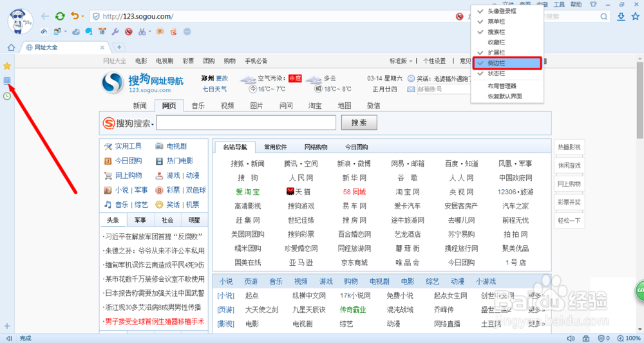Expand the scissors tool dropdown arrow
The image size is (644, 343).
click(150, 32)
